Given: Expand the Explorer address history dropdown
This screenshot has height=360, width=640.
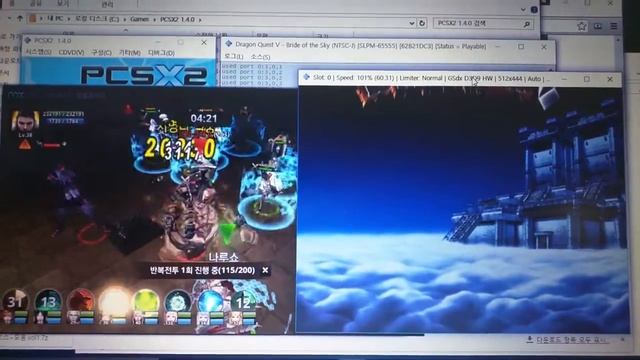Looking at the screenshot, I should pos(412,23).
